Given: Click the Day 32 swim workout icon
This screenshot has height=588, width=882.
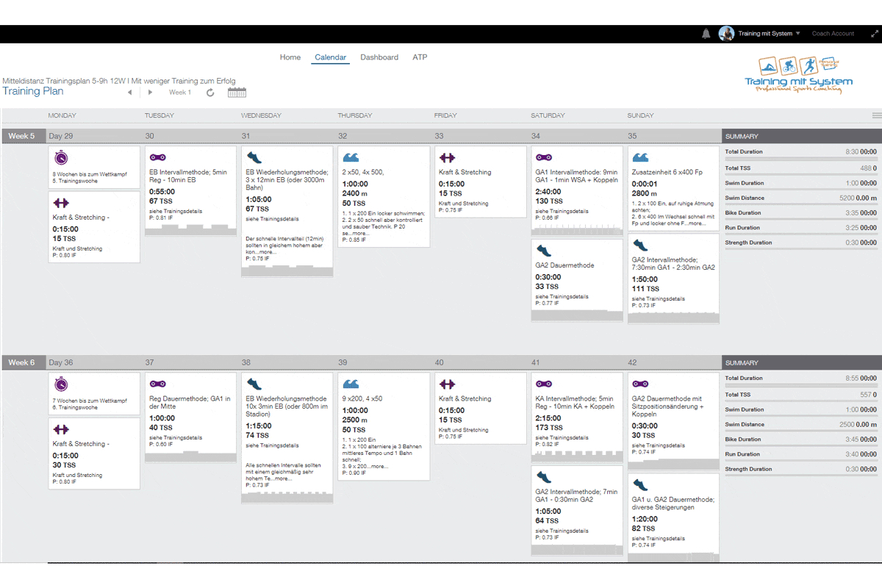Looking at the screenshot, I should pyautogui.click(x=351, y=157).
